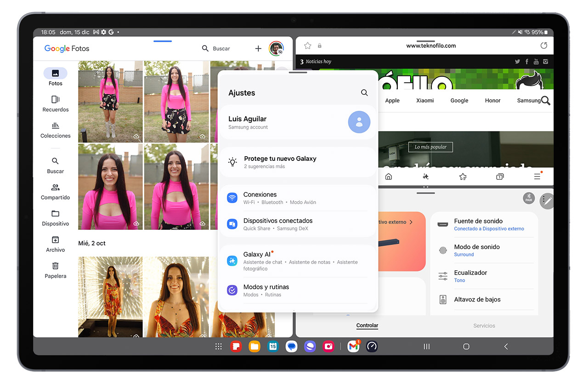Image resolution: width=588 pixels, height=387 pixels.
Task: Open browser bookmarks list
Action: click(x=463, y=176)
